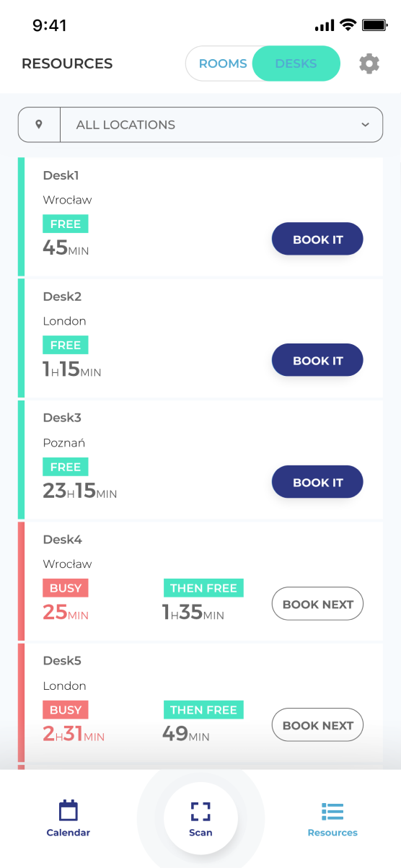Open the Calendar tab label

69,833
